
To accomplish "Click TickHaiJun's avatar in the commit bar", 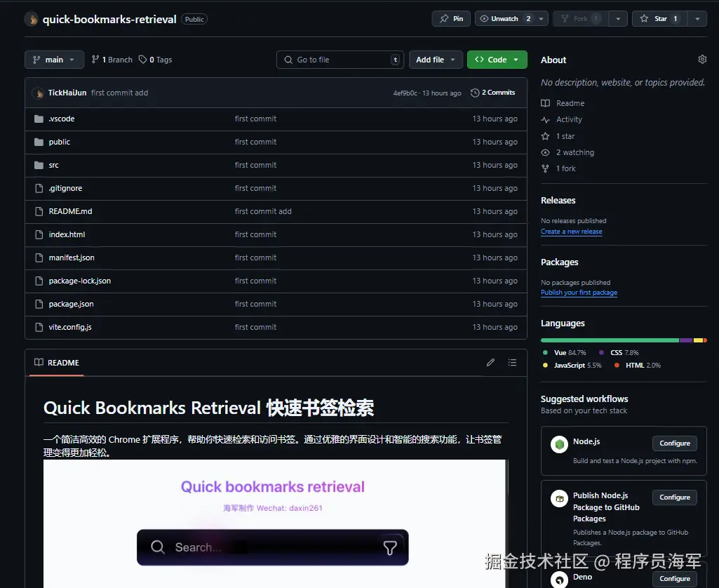I will (x=38, y=92).
